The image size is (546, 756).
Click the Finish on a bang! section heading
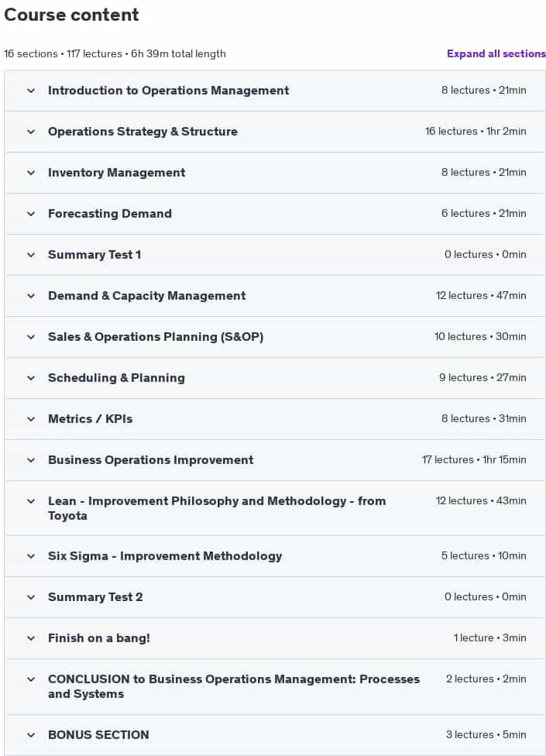(99, 638)
